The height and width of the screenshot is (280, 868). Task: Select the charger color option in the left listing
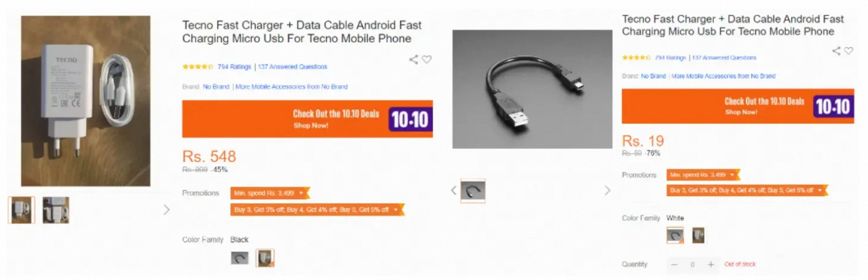pyautogui.click(x=265, y=258)
